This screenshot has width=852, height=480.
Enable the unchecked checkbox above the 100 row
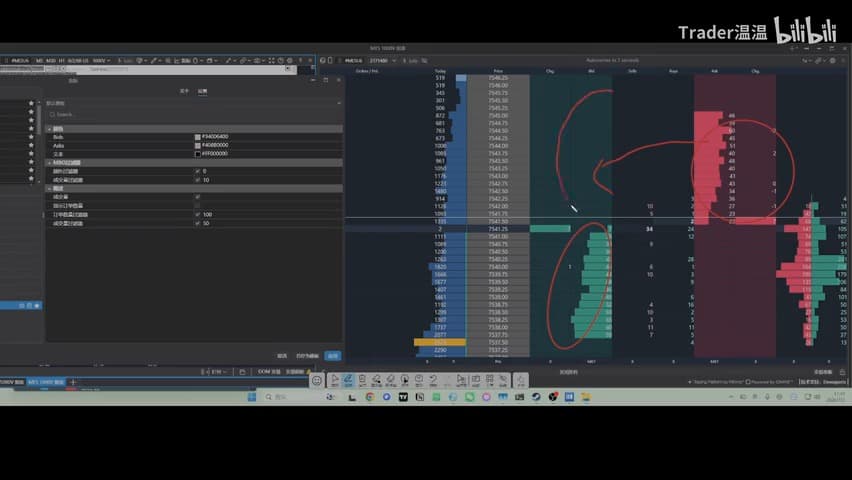(197, 206)
